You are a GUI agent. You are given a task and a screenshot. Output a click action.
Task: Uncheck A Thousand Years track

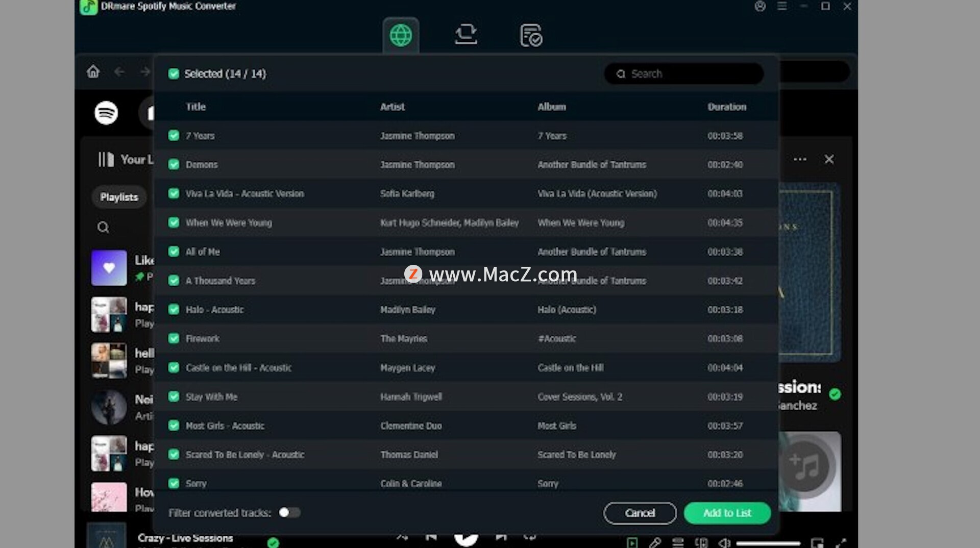click(174, 281)
